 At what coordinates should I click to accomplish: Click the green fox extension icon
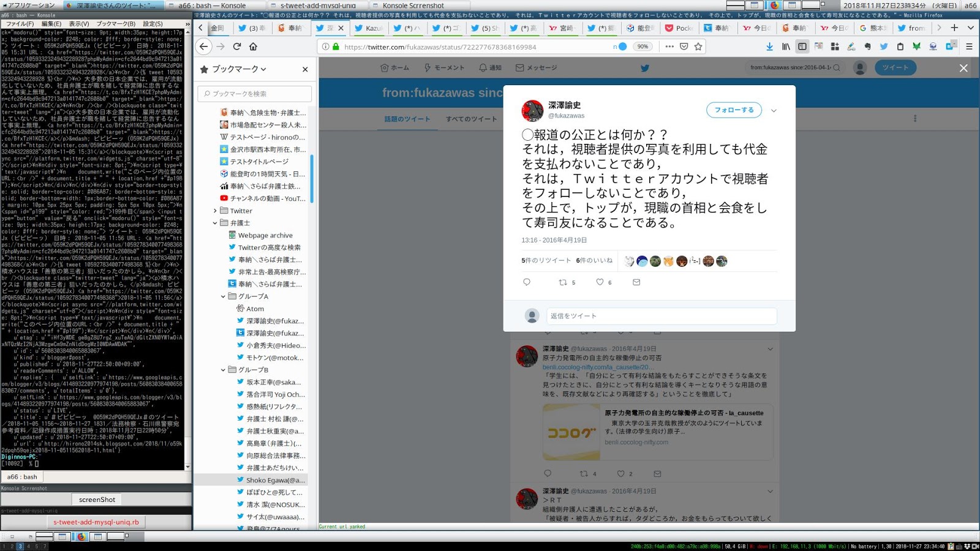(916, 47)
